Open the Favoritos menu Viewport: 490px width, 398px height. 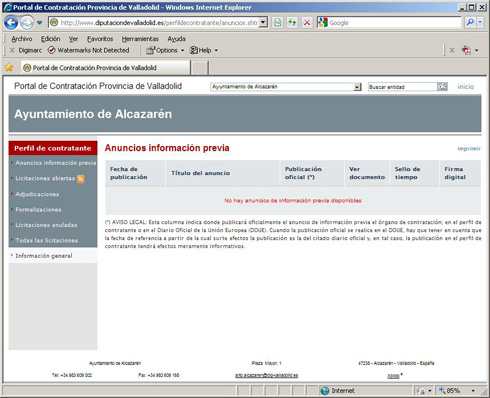pyautogui.click(x=100, y=39)
